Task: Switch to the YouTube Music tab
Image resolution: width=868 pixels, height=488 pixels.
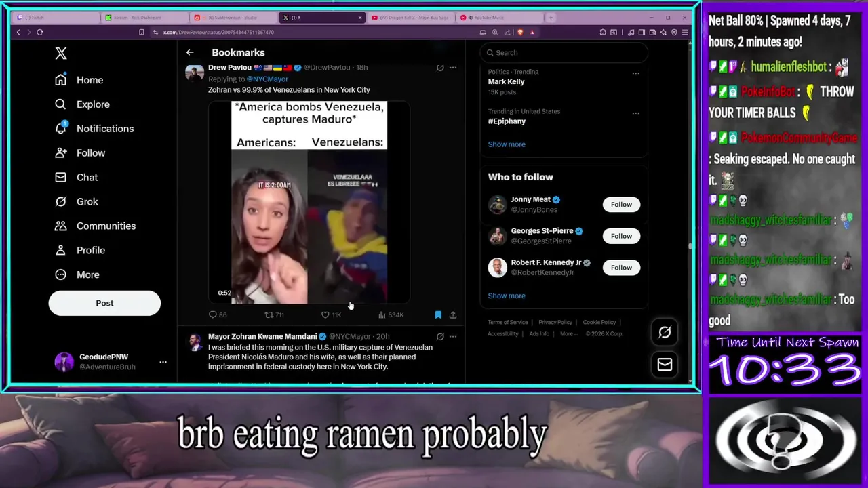Action: (500, 18)
